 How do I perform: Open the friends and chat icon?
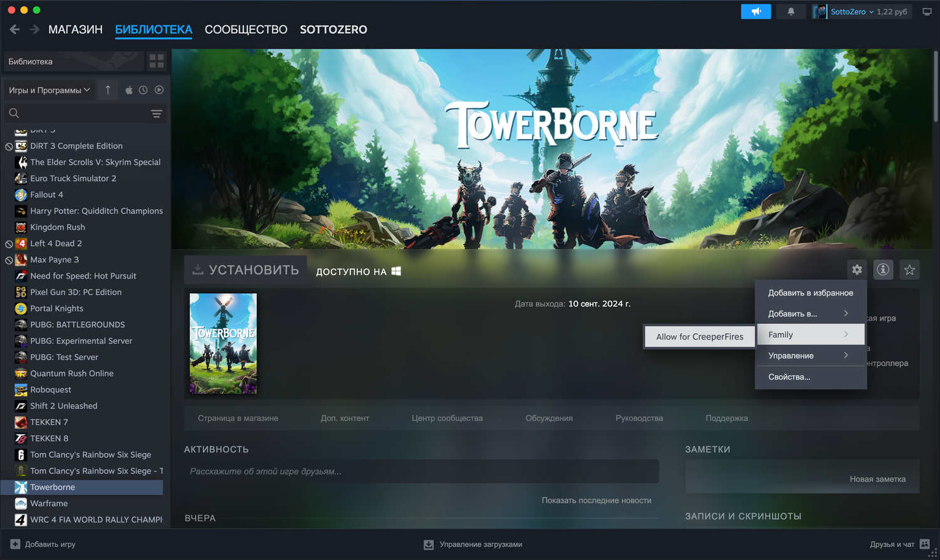click(x=925, y=544)
